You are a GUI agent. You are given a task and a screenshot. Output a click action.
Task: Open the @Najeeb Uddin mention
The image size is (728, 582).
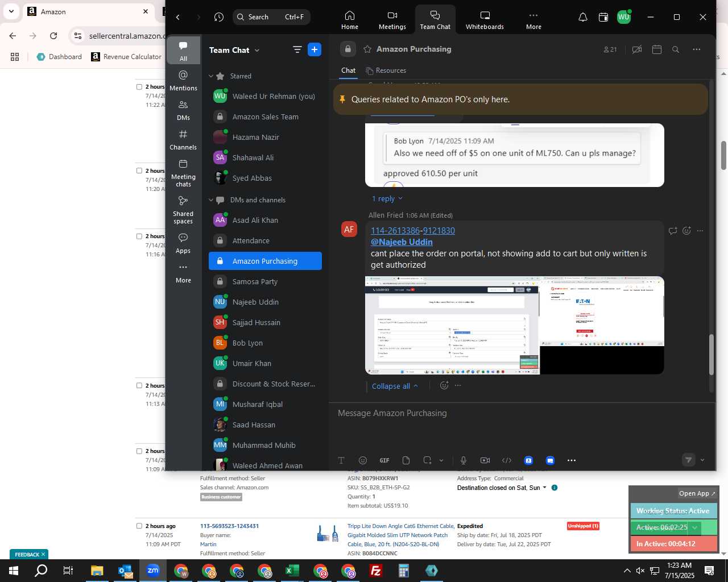click(402, 242)
